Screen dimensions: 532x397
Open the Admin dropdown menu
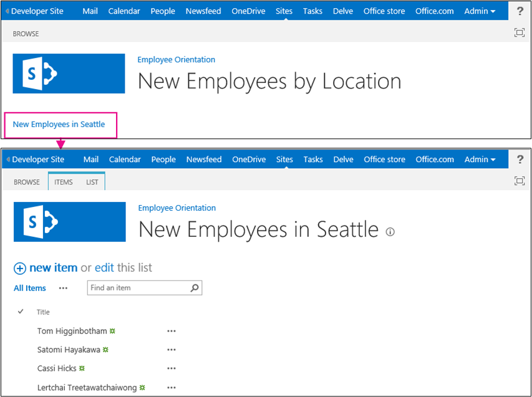(479, 11)
